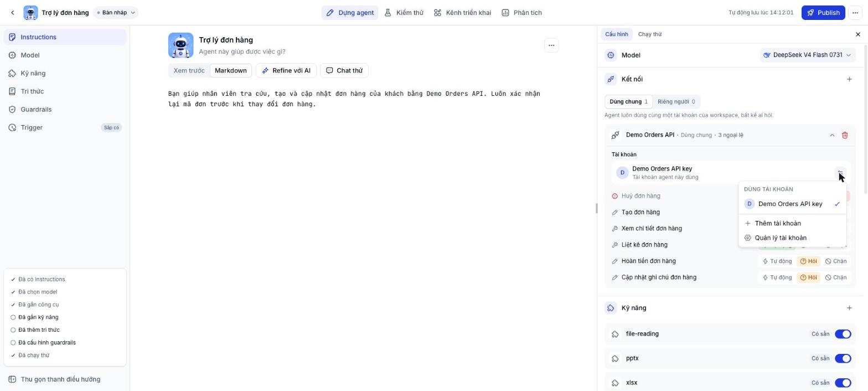The height and width of the screenshot is (391, 868).
Task: Click the Publish button
Action: [x=823, y=13]
